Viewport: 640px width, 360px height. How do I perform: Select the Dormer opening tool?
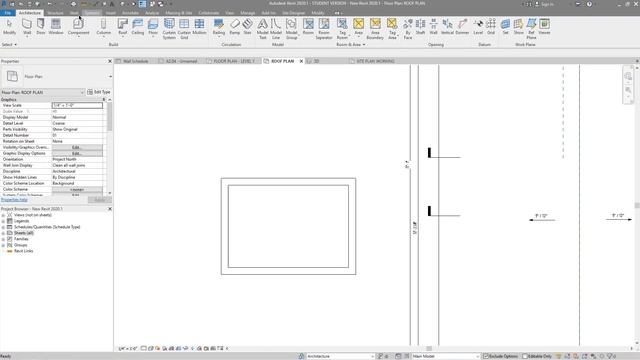point(462,27)
